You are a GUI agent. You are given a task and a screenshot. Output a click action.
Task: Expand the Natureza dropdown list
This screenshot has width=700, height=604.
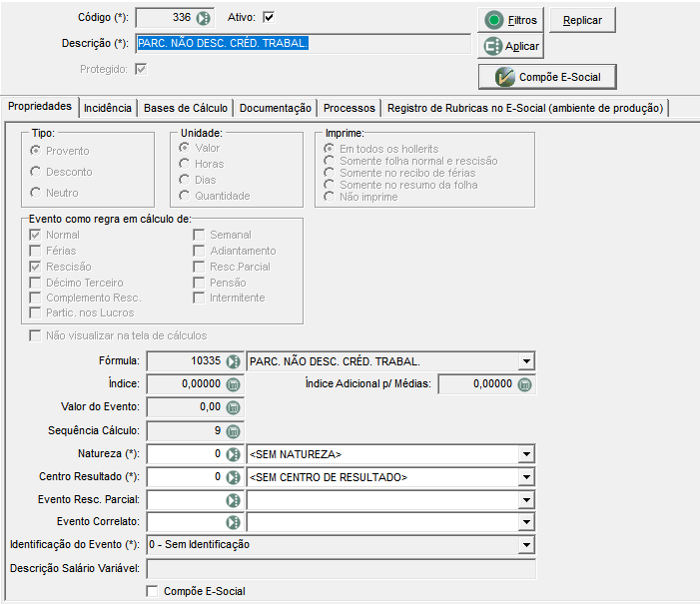(x=526, y=454)
